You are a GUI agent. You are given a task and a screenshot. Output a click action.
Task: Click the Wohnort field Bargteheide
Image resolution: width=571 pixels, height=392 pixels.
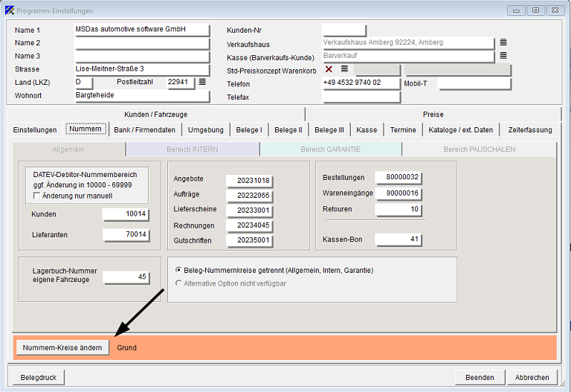(x=142, y=95)
